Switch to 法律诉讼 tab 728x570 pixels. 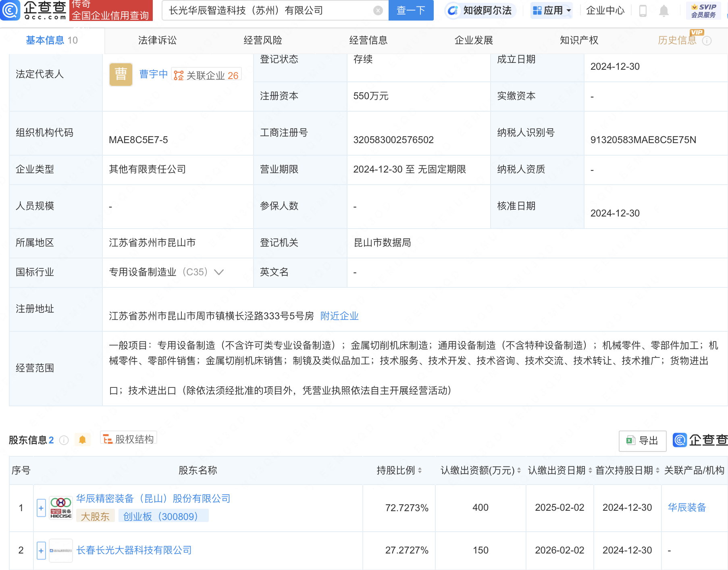coord(157,40)
